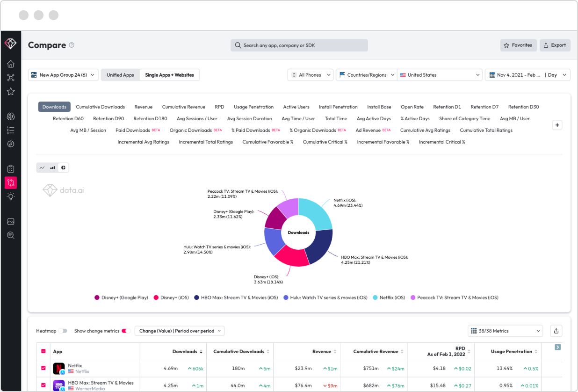This screenshot has width=578, height=392.
Task: Toggle the select-all apps checkbox
Action: point(43,351)
